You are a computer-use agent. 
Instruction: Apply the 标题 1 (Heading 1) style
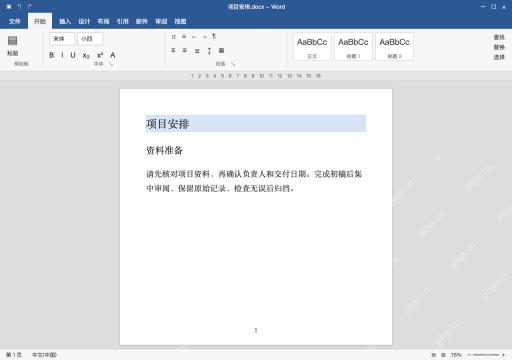353,46
